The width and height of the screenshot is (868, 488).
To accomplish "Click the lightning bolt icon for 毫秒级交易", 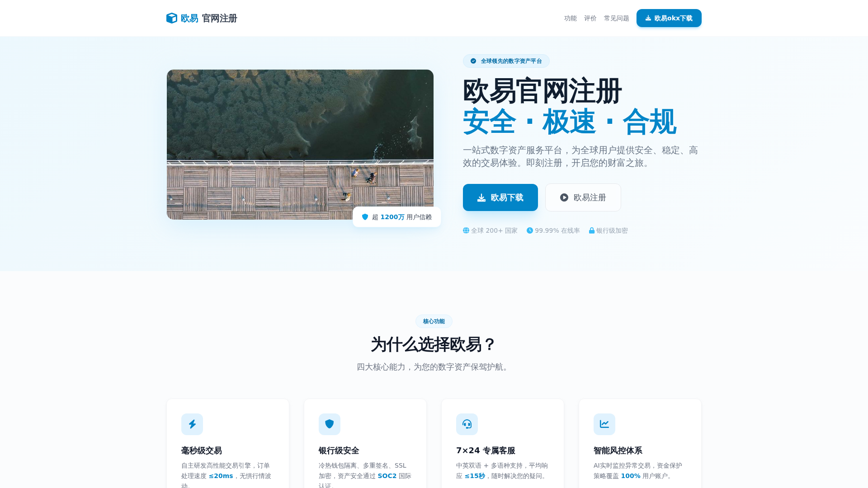I will [x=192, y=424].
